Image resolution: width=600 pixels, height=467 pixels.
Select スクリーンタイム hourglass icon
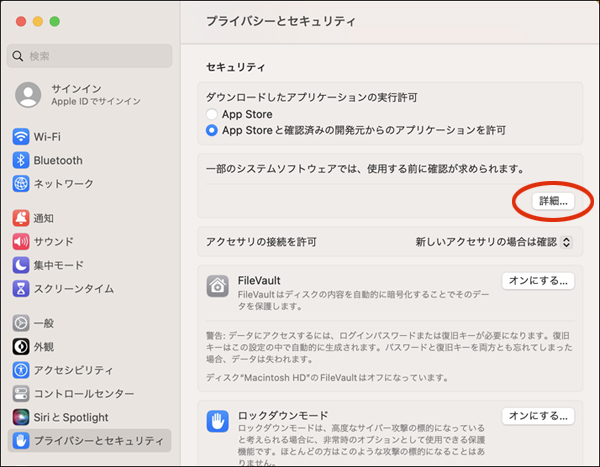coord(21,288)
